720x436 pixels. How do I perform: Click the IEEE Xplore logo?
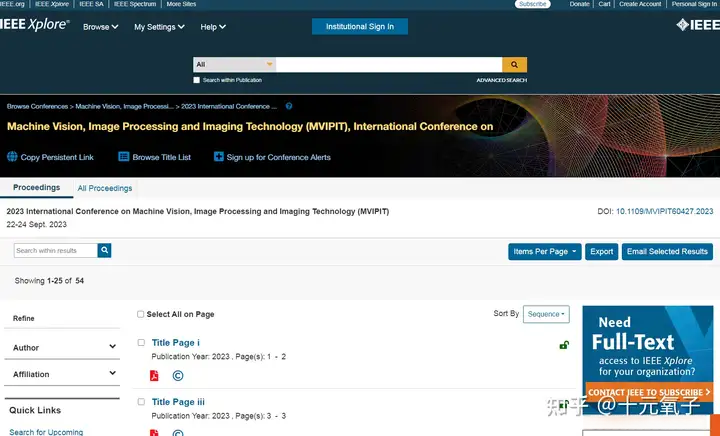click(x=35, y=25)
